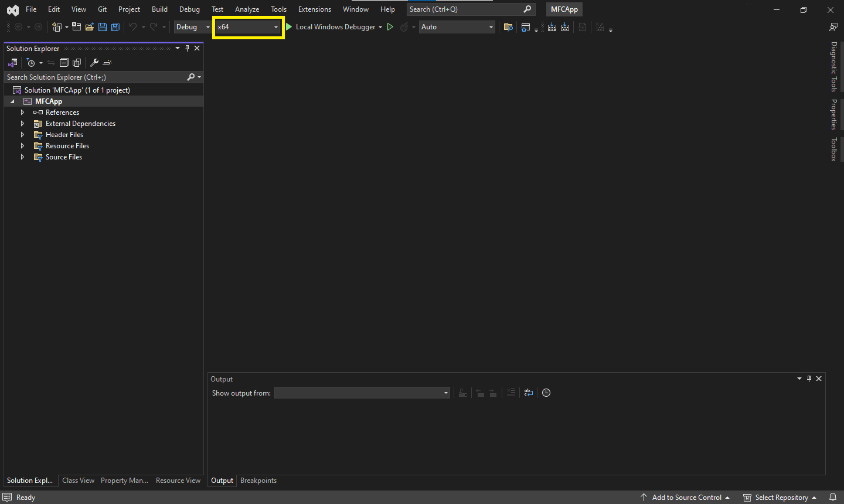Click the Navigate Backward arrow icon

[19, 27]
